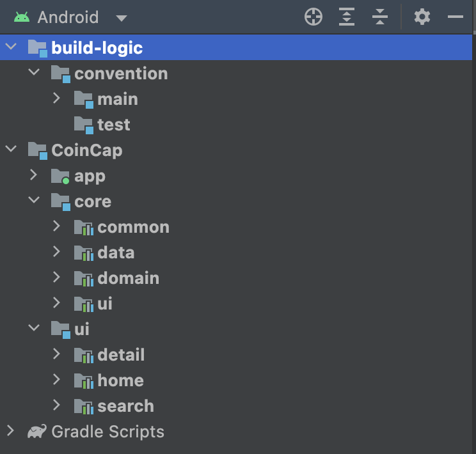Expand the app module node

33,175
